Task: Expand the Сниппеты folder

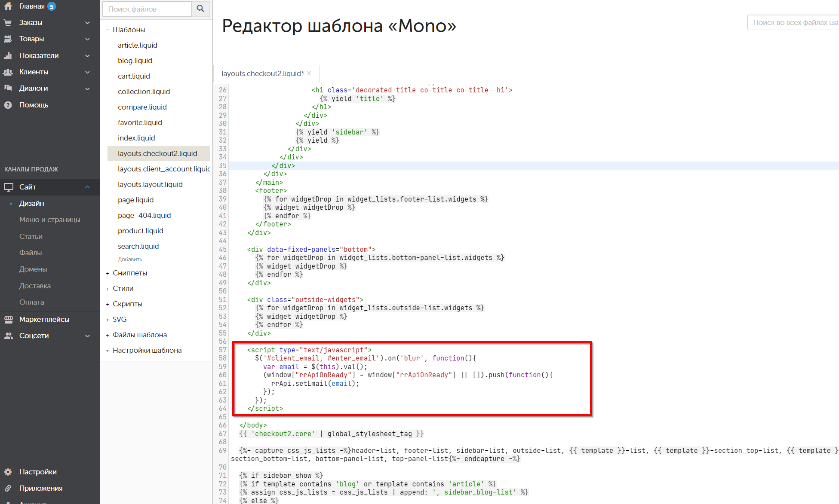Action: (x=108, y=273)
